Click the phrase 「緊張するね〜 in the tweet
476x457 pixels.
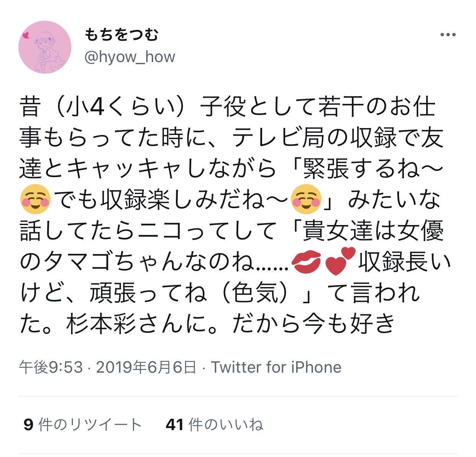(366, 168)
